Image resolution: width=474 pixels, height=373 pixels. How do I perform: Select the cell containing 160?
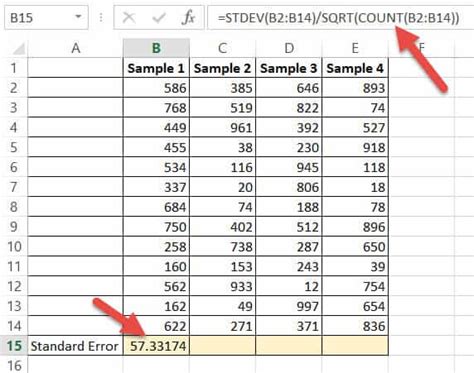coord(156,266)
